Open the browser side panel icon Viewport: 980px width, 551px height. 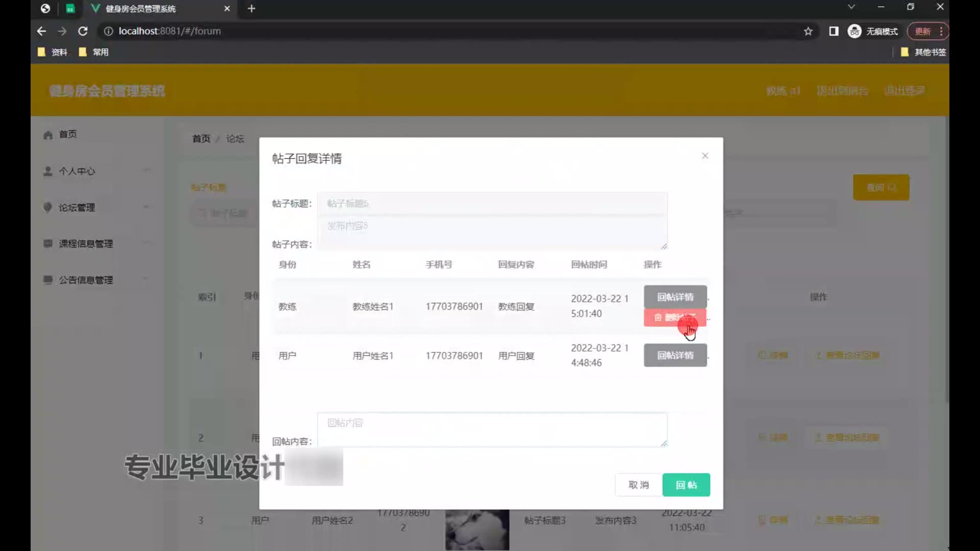(x=834, y=31)
